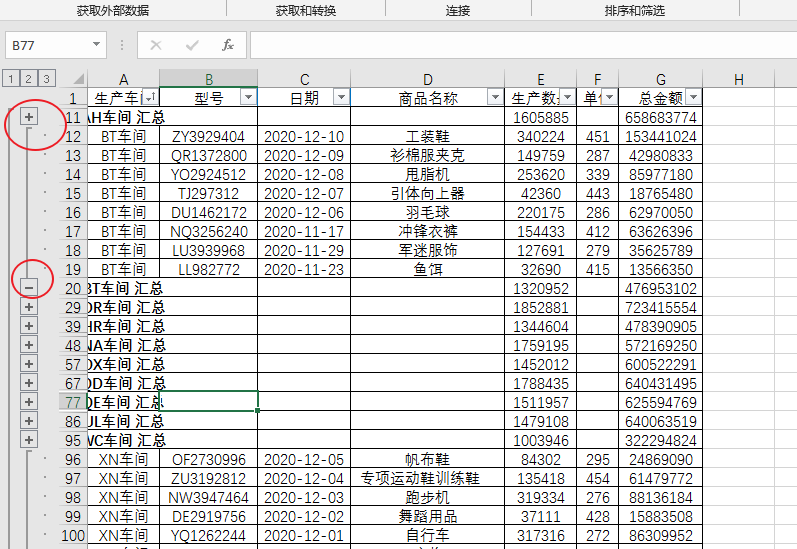Open the 总金额 column filter dropdown
The width and height of the screenshot is (797, 549).
point(693,97)
